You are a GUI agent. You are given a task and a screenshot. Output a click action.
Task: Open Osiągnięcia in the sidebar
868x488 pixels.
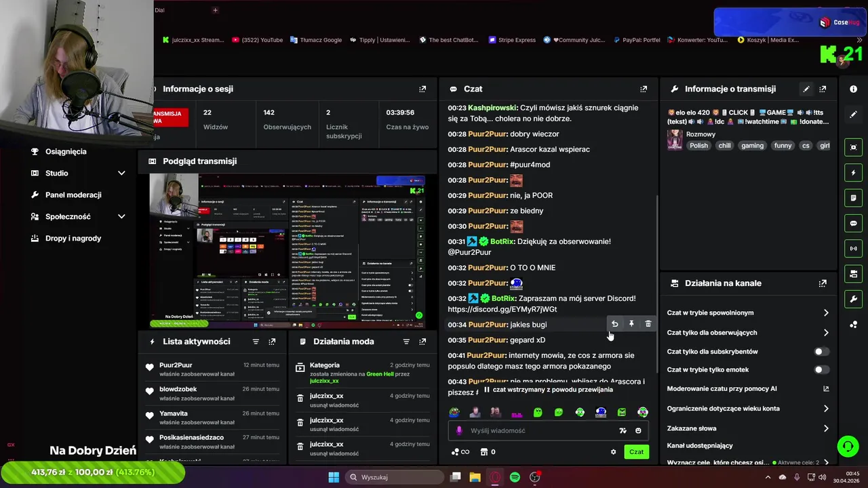(x=66, y=152)
